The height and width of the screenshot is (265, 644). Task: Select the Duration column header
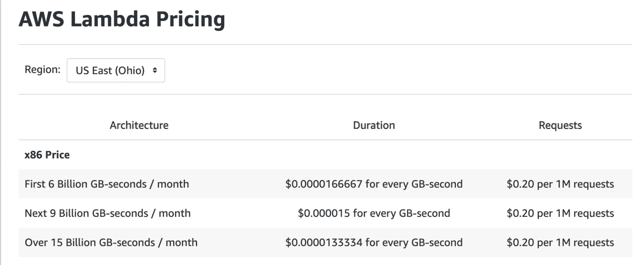[x=374, y=125]
